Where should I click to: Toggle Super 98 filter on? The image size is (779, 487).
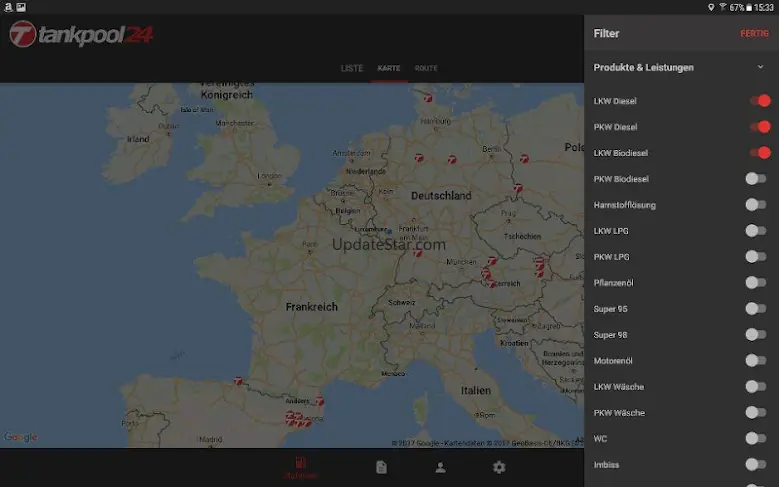coord(756,334)
